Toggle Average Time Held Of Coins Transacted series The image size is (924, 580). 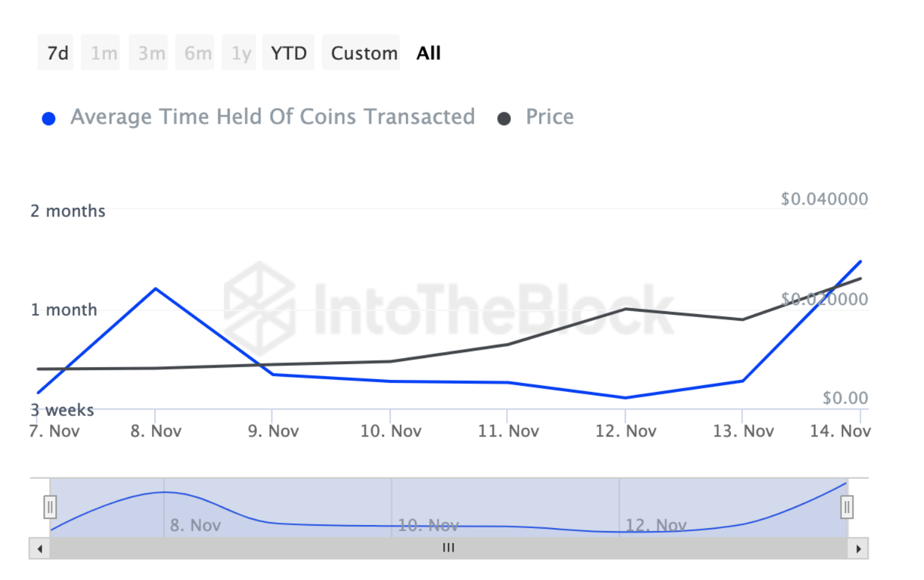coord(272,117)
